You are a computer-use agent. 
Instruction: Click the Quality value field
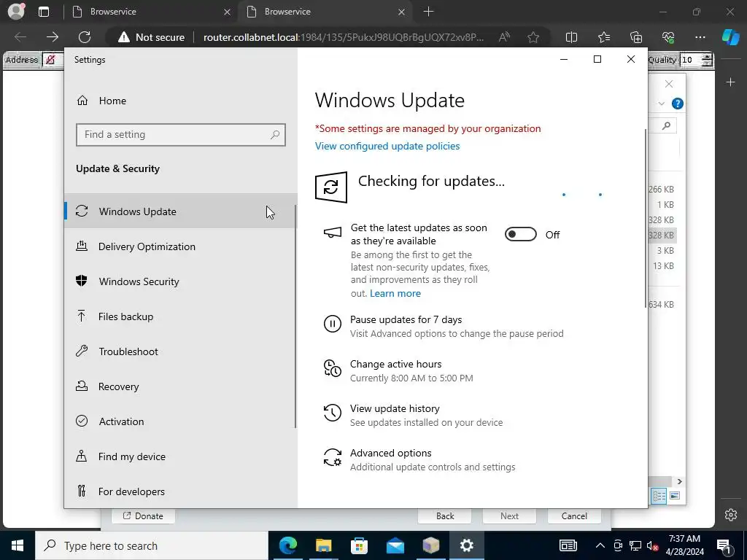692,60
